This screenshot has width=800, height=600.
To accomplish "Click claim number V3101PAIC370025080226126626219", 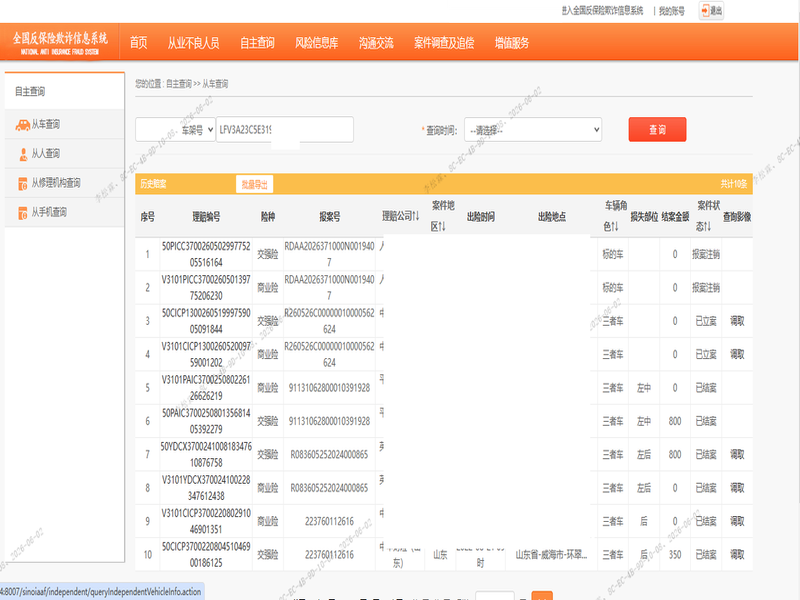I will (x=206, y=388).
